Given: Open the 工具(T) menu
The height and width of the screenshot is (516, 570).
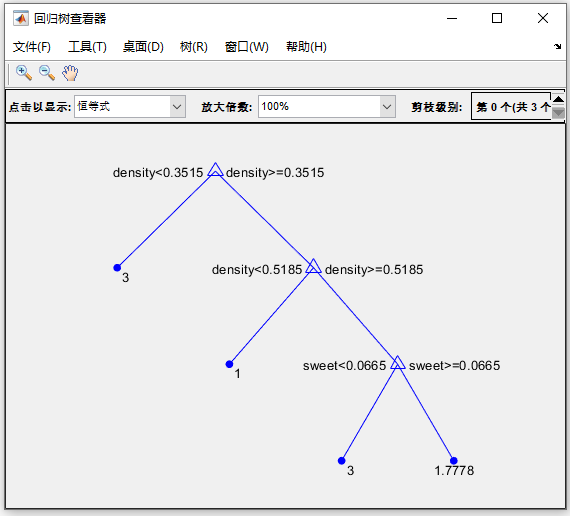Looking at the screenshot, I should point(87,47).
